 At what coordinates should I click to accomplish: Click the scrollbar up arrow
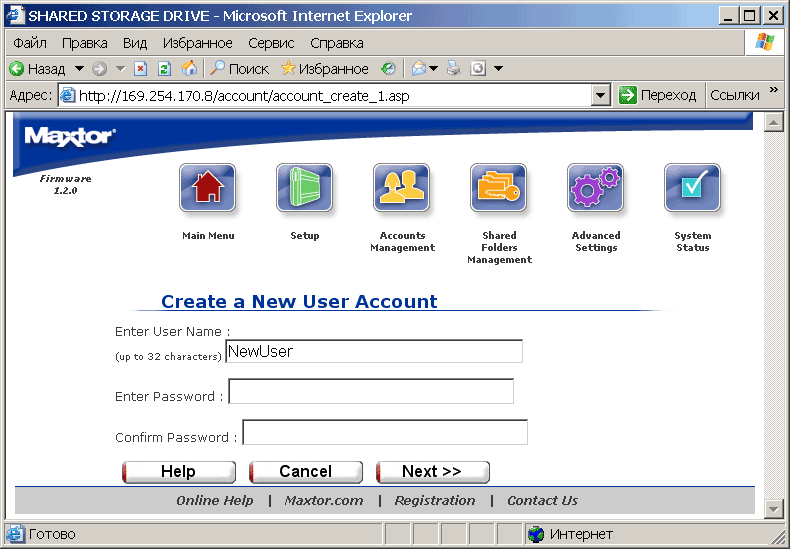point(773,122)
